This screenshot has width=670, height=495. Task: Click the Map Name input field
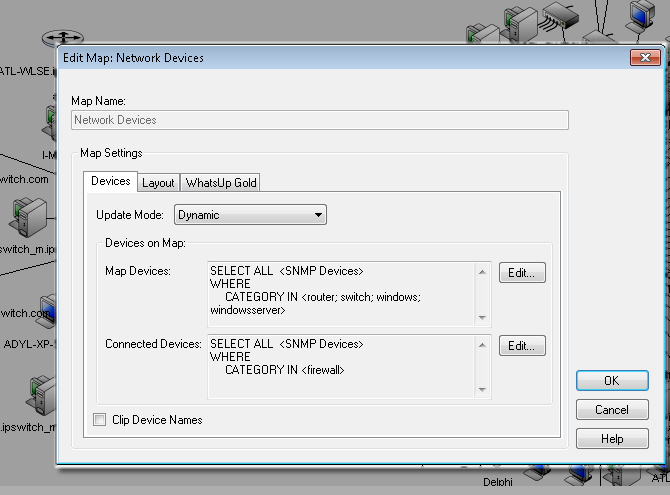320,120
